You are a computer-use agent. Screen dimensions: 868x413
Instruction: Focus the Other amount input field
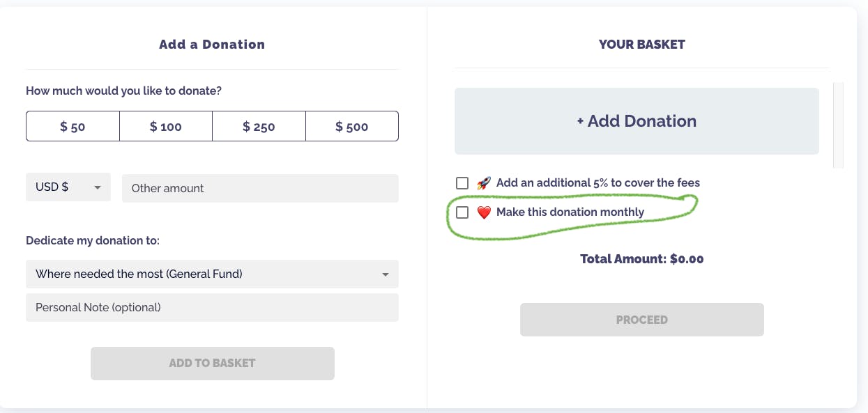click(x=260, y=188)
